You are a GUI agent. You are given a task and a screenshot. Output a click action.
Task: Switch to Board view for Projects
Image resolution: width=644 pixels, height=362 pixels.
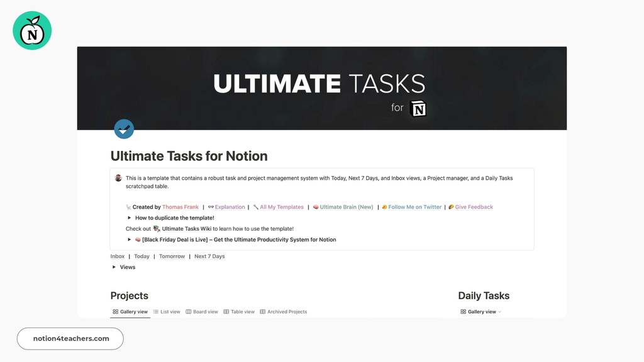click(x=202, y=311)
